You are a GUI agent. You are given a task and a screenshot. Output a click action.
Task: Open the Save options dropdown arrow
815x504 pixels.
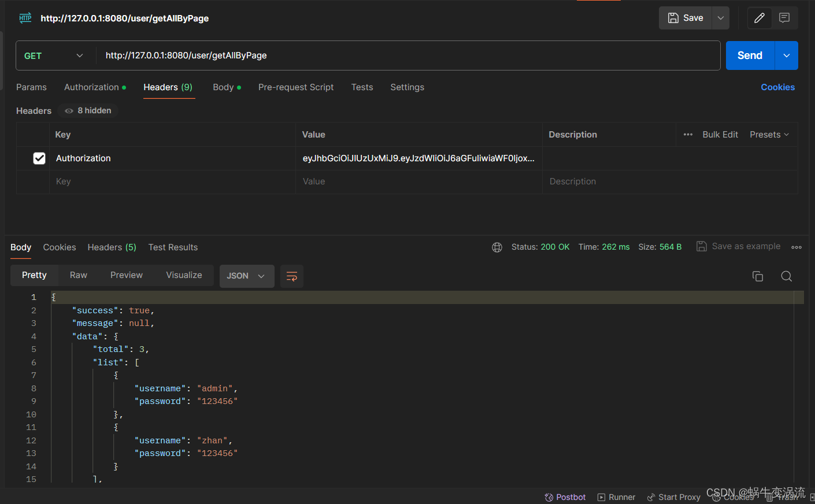pos(721,18)
